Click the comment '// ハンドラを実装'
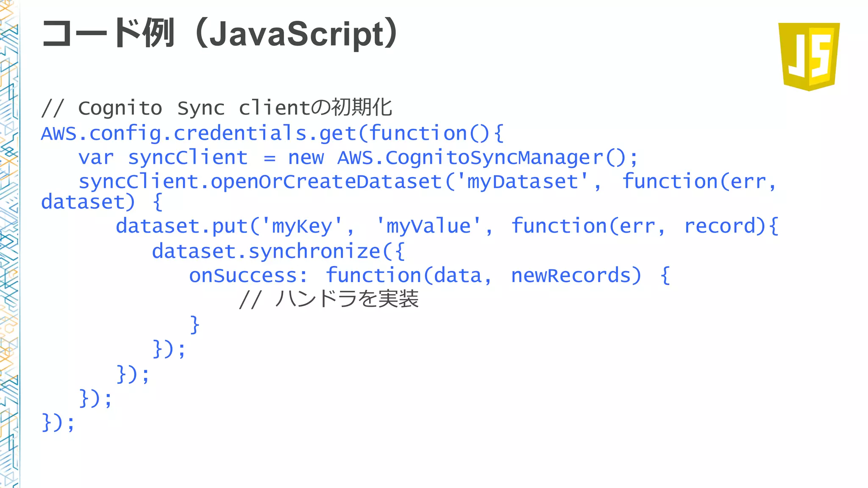This screenshot has width=868, height=488. (329, 299)
